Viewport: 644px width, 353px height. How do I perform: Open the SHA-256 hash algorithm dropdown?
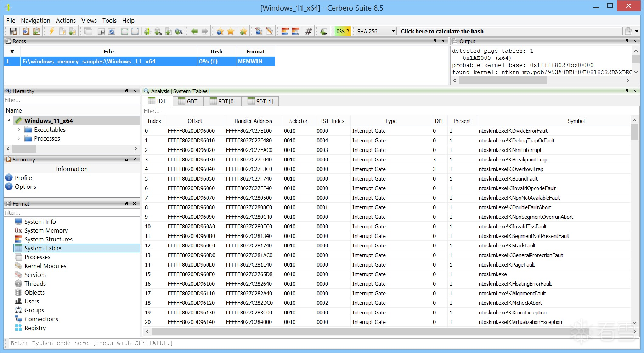[x=376, y=31]
